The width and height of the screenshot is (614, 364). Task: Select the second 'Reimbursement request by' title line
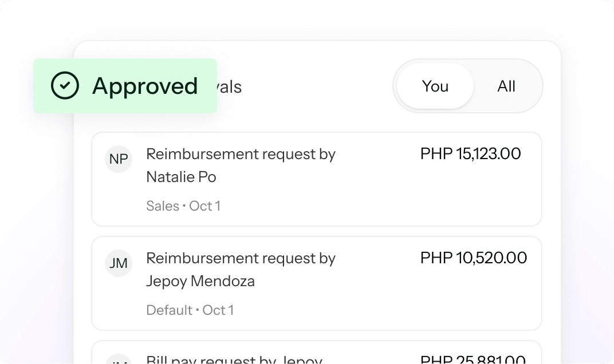coord(241,258)
